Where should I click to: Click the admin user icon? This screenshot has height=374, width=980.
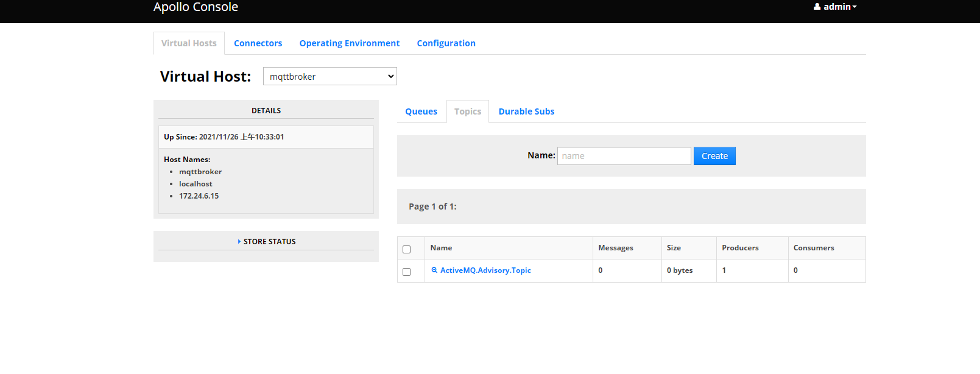click(817, 7)
